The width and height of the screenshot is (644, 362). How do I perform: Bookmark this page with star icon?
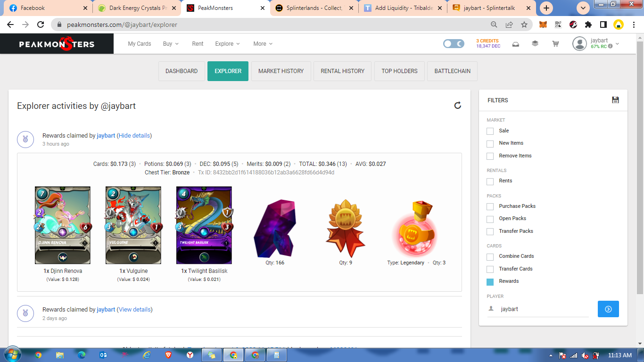tap(524, 25)
